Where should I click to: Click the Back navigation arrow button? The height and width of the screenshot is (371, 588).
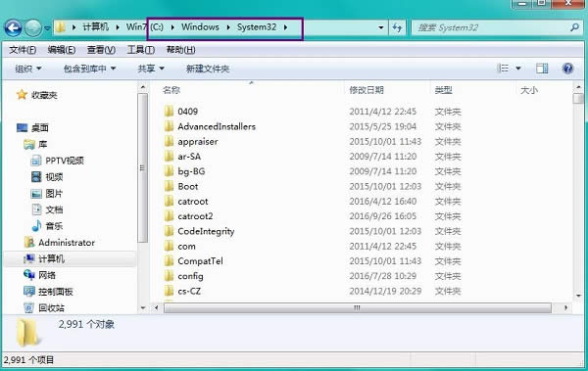pyautogui.click(x=13, y=27)
